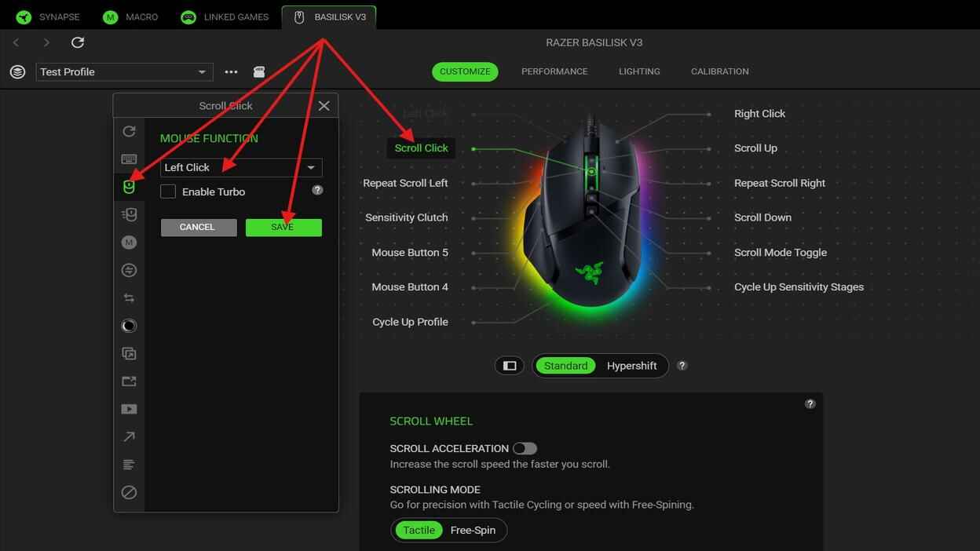Open the Lighting tab

pyautogui.click(x=639, y=71)
